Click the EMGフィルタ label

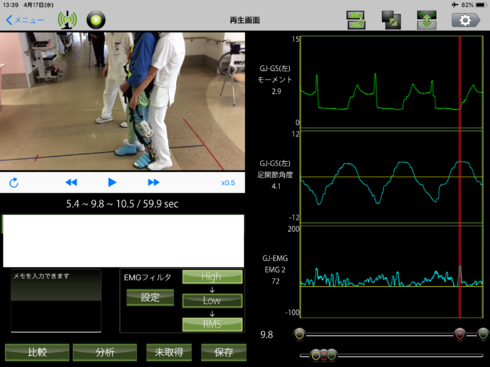point(148,278)
